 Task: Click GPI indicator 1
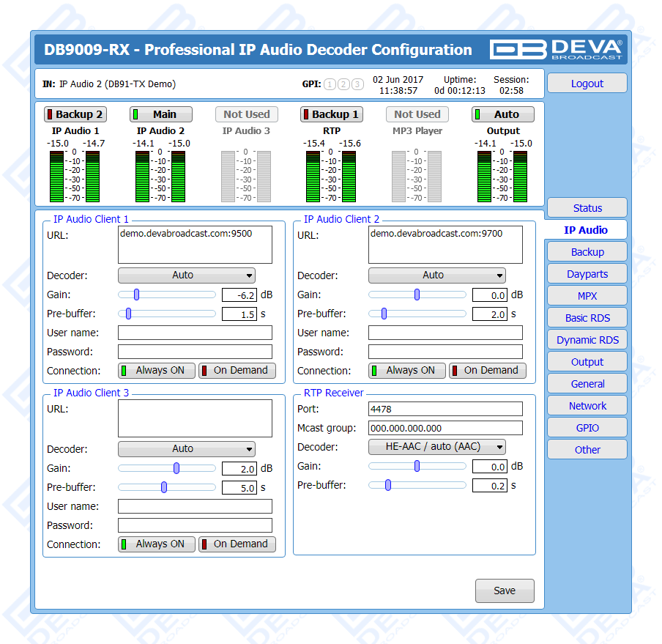(330, 84)
